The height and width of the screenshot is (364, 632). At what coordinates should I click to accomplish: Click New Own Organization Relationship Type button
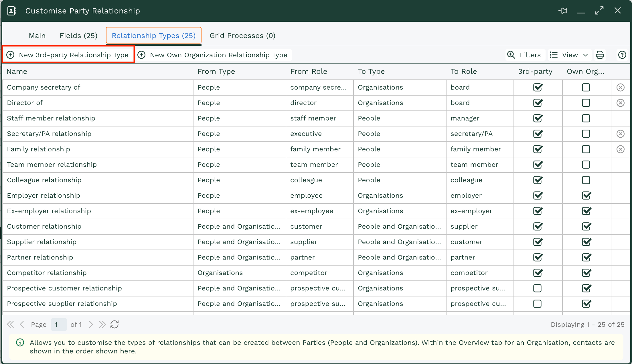(x=213, y=55)
